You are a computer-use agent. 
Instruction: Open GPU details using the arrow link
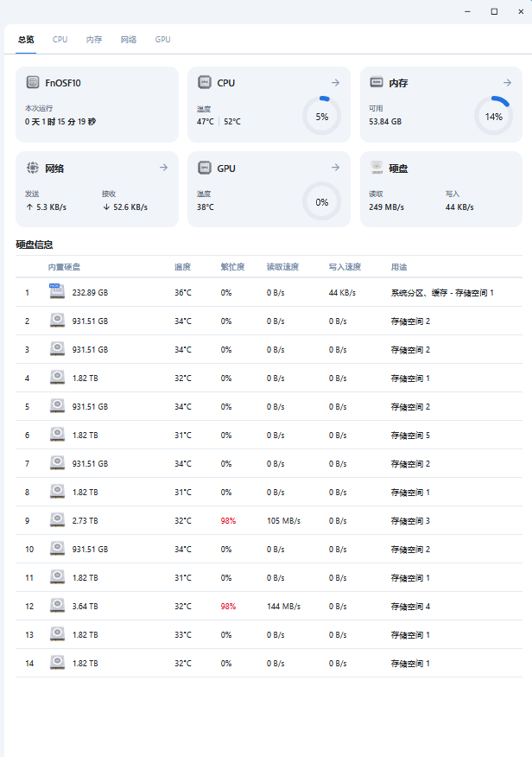[x=334, y=168]
